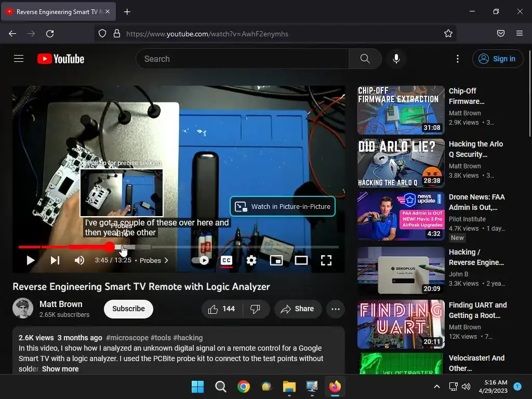The height and width of the screenshot is (399, 532).
Task: Open the taskbar clock and date
Action: (493, 387)
